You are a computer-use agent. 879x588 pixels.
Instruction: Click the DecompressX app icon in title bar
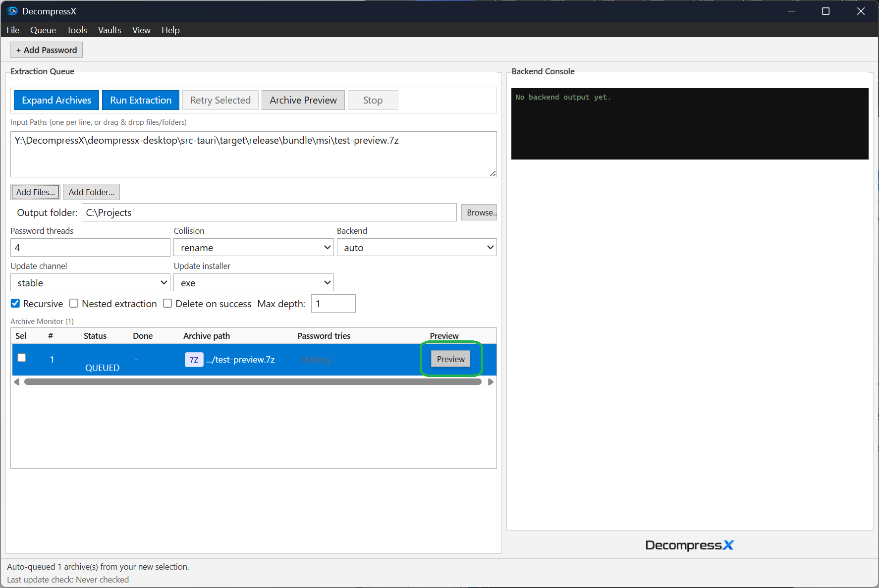point(12,11)
